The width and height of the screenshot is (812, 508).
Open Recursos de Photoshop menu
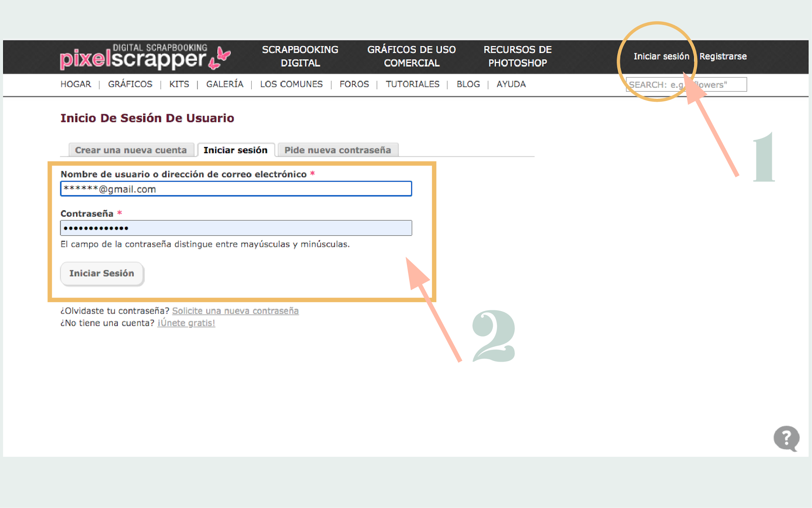point(517,56)
